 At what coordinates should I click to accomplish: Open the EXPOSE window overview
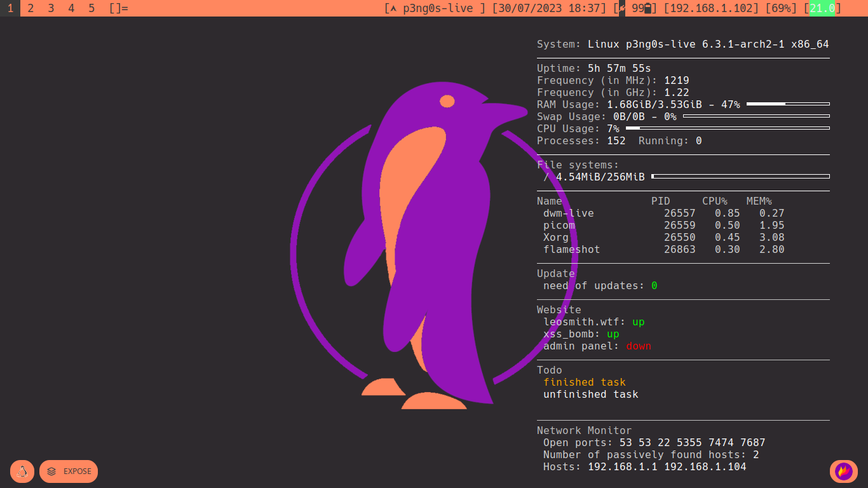(69, 471)
